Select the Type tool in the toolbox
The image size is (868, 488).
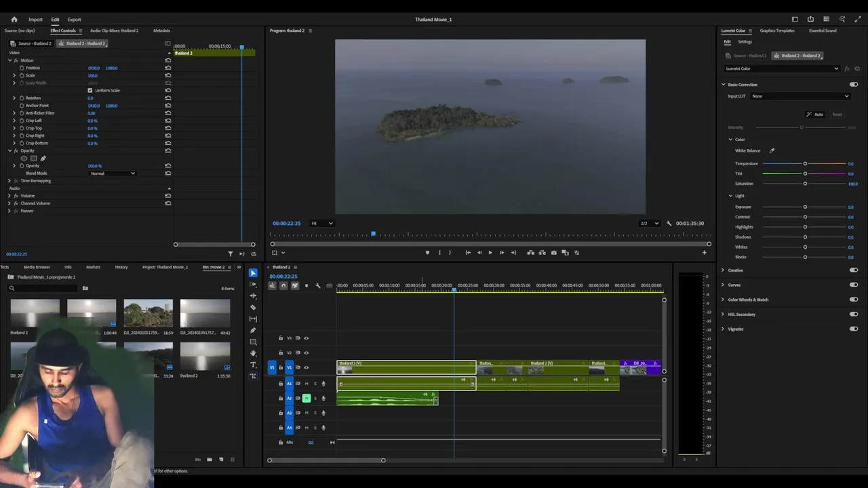[253, 365]
